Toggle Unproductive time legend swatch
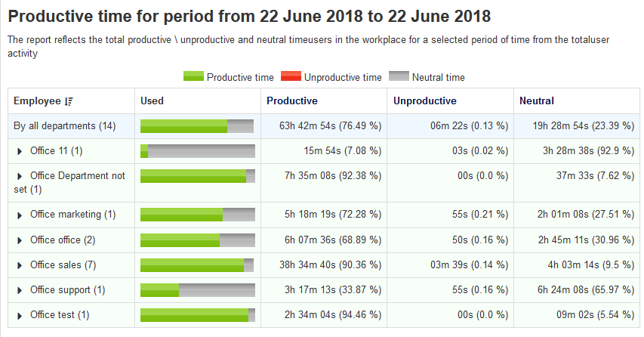The height and width of the screenshot is (337, 644). (291, 76)
